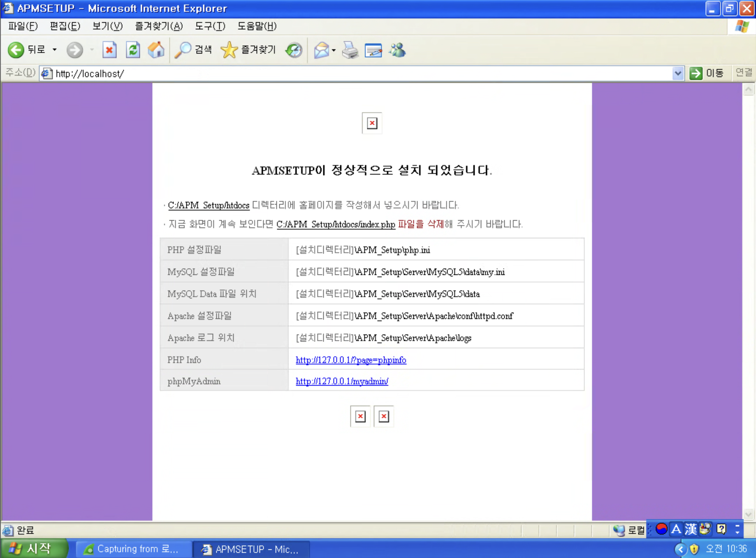Click the Mail envelope icon
Image resolution: width=756 pixels, height=558 pixels.
tap(321, 50)
